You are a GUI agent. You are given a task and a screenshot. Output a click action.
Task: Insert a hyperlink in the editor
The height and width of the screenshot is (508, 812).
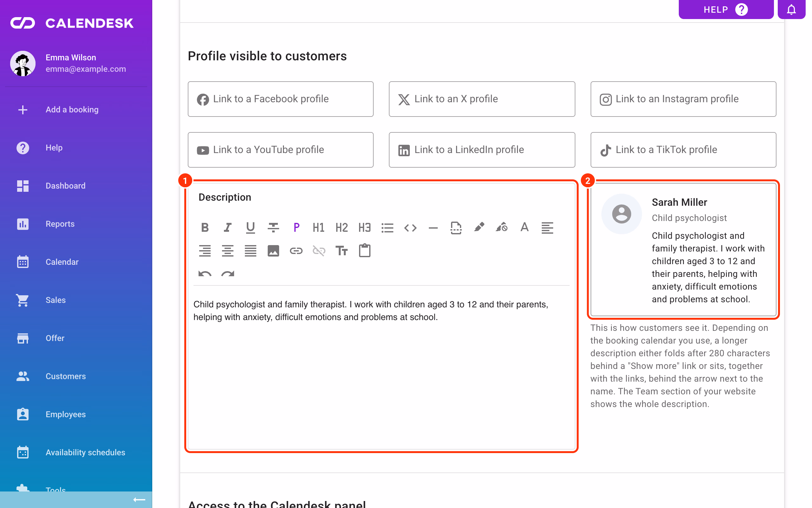(x=296, y=251)
